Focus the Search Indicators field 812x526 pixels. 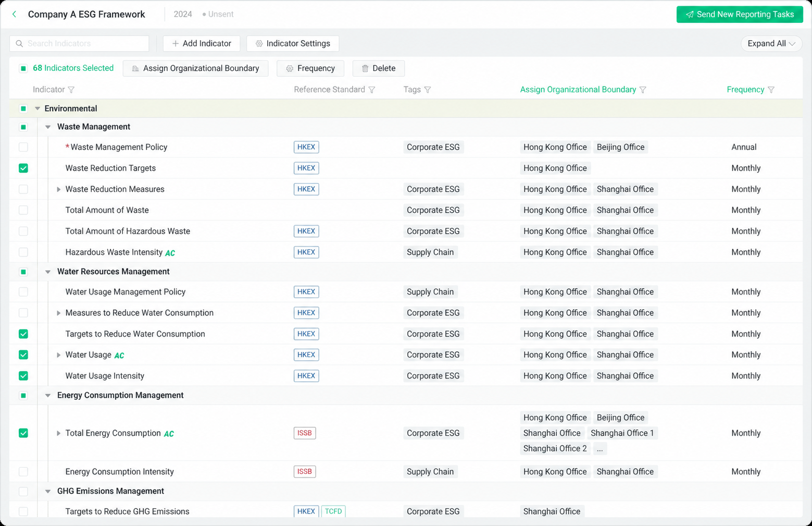coord(79,43)
